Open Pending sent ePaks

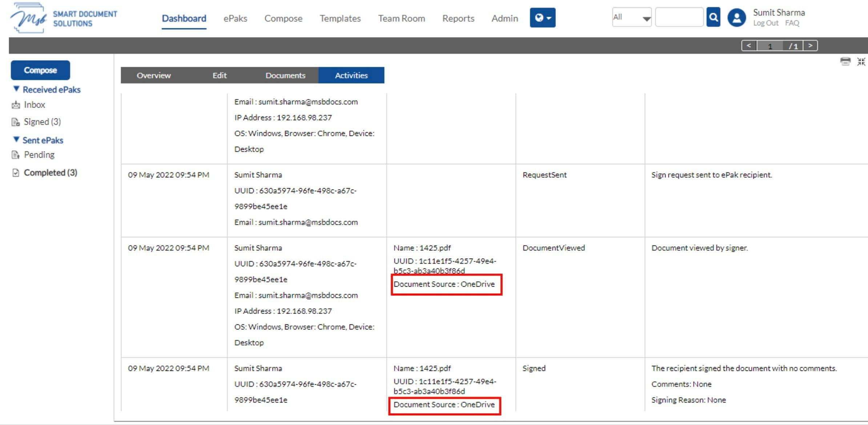tap(39, 155)
